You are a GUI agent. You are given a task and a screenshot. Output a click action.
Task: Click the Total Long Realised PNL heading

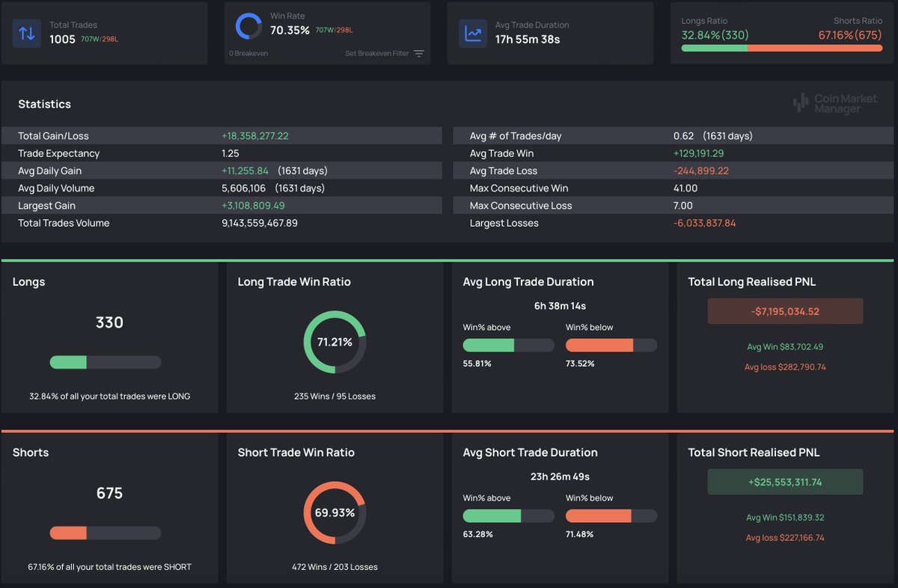752,282
